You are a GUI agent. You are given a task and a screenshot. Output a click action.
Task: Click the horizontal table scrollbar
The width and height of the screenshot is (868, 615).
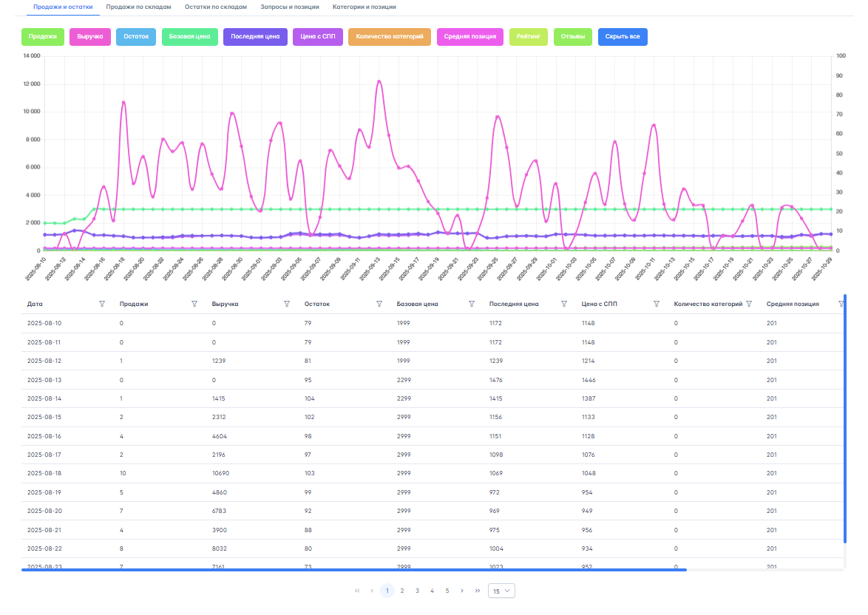(353, 570)
